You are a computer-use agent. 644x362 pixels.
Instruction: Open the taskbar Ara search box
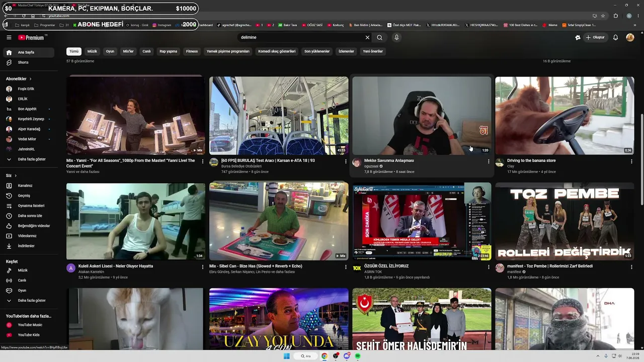click(x=305, y=356)
